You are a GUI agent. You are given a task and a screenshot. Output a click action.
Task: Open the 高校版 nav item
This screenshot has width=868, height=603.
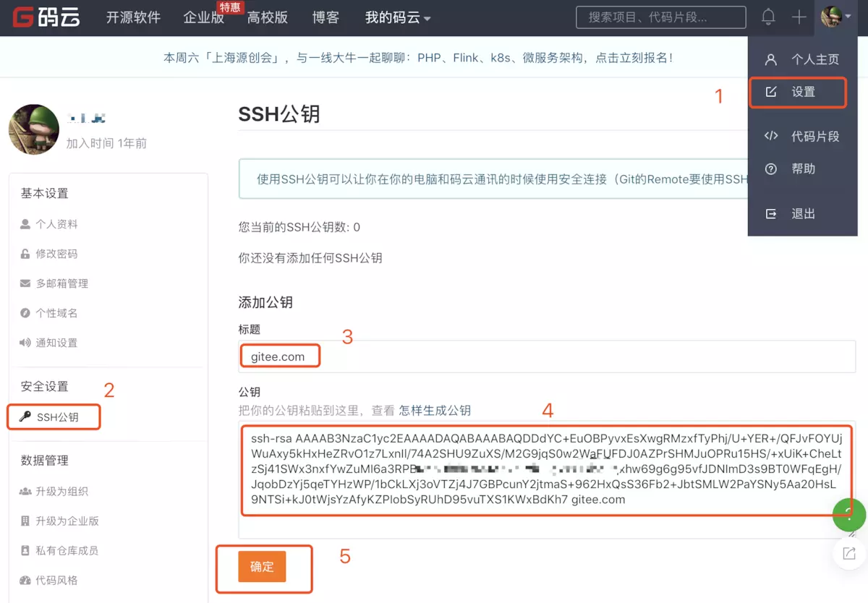coord(268,17)
